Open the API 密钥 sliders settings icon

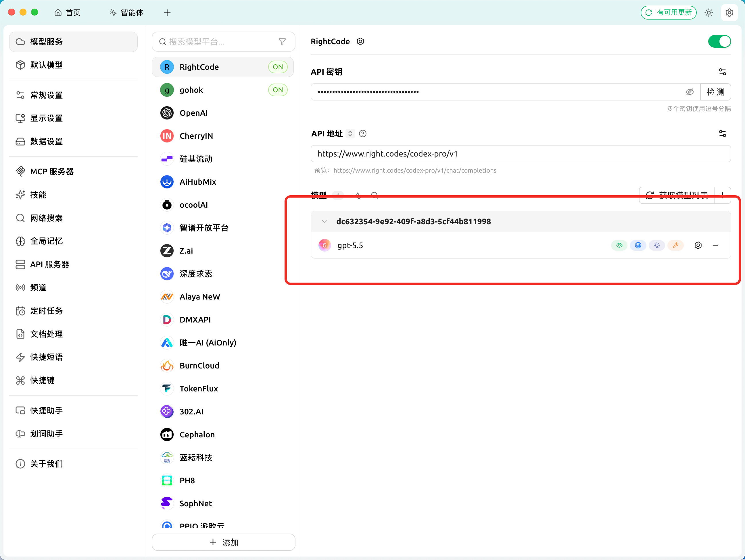pyautogui.click(x=722, y=72)
